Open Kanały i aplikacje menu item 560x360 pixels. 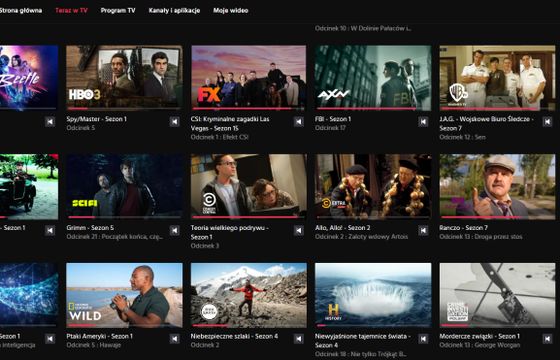[x=174, y=10]
